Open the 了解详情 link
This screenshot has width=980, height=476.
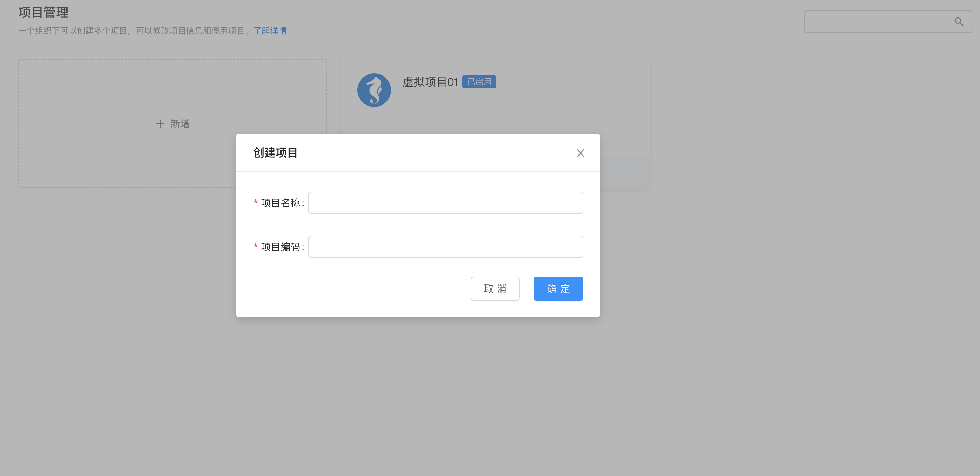click(x=270, y=30)
